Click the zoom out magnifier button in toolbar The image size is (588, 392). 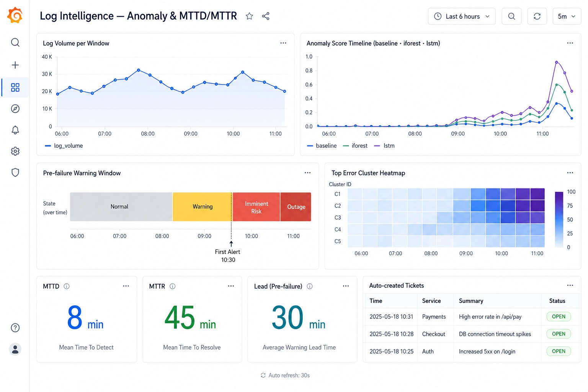point(511,16)
